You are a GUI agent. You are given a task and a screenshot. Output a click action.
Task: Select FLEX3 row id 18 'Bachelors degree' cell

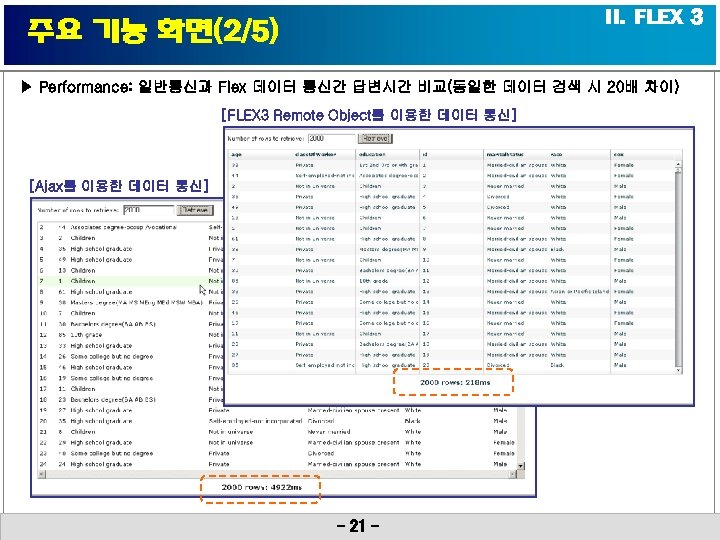pos(388,344)
